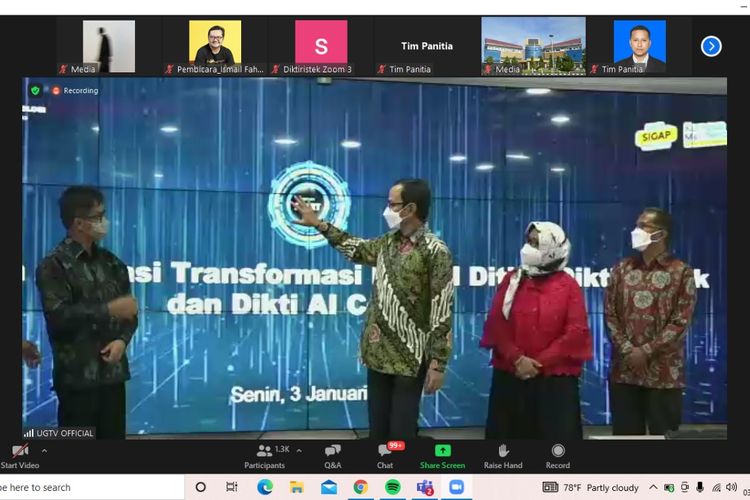This screenshot has width=750, height=500.
Task: Show next participants with the right arrow
Action: pyautogui.click(x=711, y=46)
